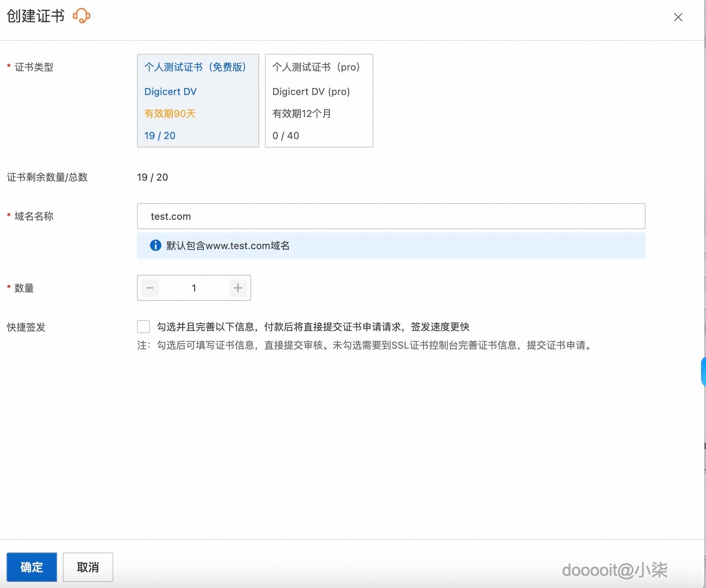Click the minus icon to decrease quantity
Viewport: 706px width, 588px height.
pyautogui.click(x=150, y=288)
